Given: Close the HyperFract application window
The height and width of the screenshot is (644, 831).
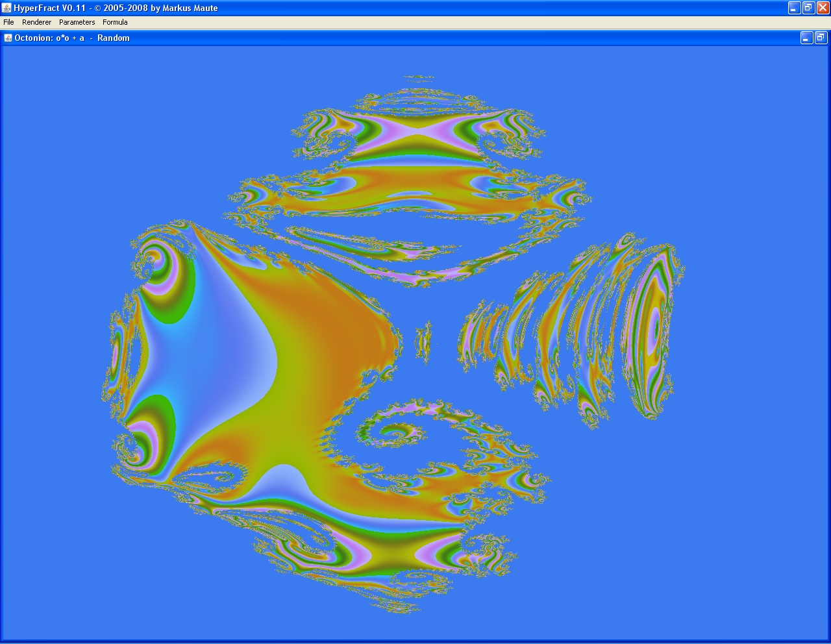Looking at the screenshot, I should (823, 8).
